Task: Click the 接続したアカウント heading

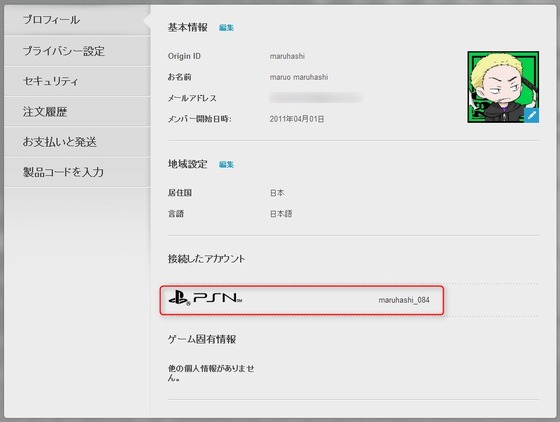Action: point(206,259)
